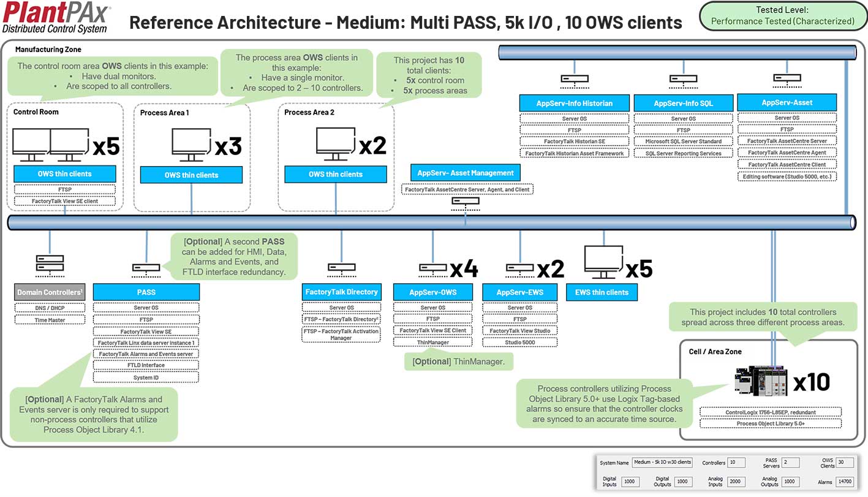The height and width of the screenshot is (497, 868).
Task: Select the EWS thin clients box
Action: click(602, 292)
